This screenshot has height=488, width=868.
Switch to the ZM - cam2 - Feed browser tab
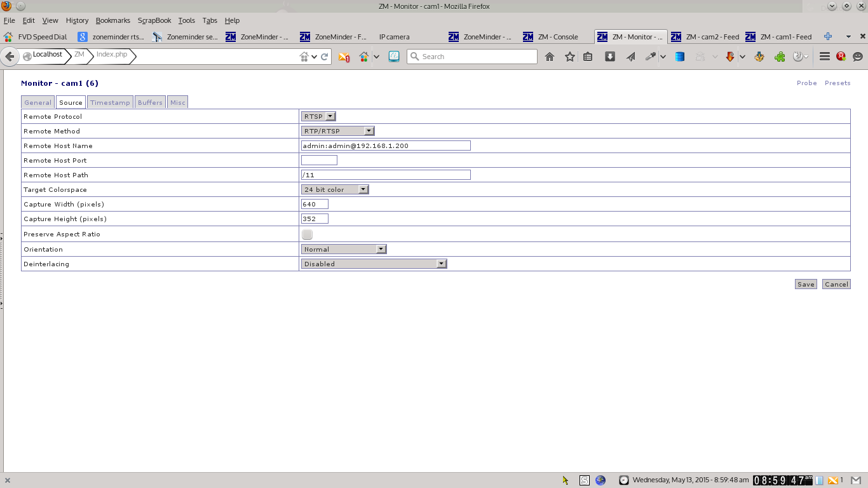tap(705, 37)
